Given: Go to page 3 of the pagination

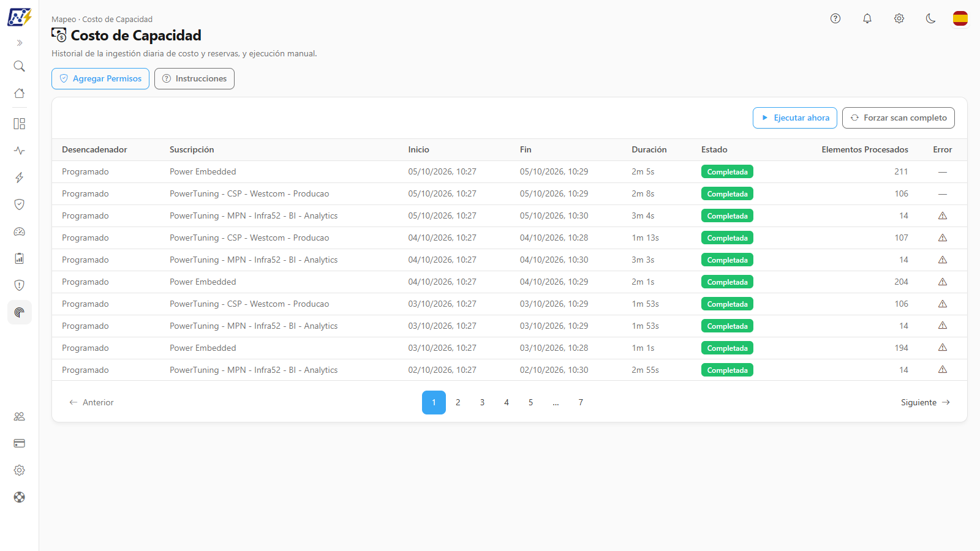Looking at the screenshot, I should (482, 402).
